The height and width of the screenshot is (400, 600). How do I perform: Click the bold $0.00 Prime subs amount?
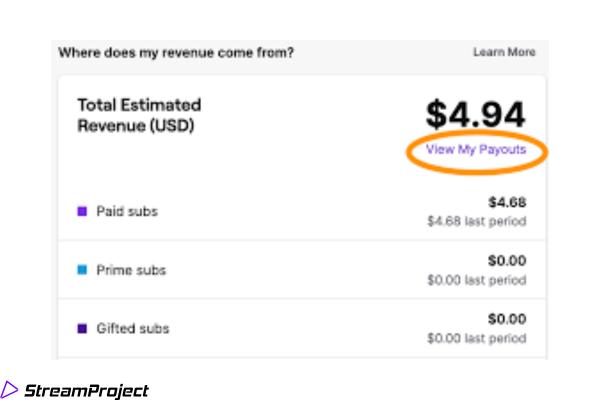click(x=507, y=261)
